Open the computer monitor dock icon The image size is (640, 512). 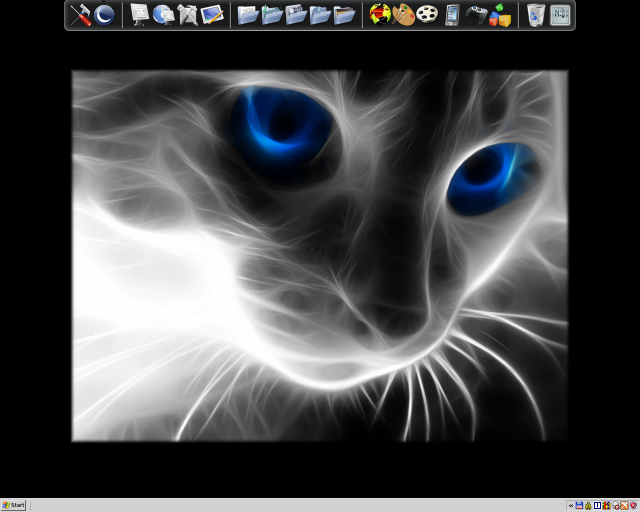coord(140,15)
